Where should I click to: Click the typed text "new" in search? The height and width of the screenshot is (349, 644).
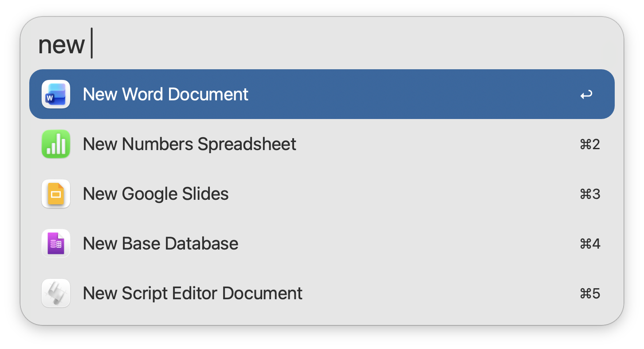coord(61,44)
